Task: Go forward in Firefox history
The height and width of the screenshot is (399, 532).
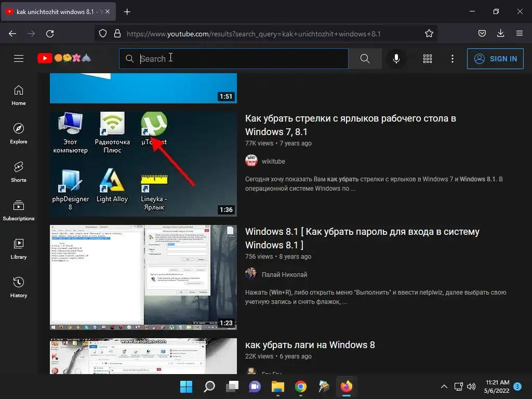Action: pyautogui.click(x=31, y=34)
